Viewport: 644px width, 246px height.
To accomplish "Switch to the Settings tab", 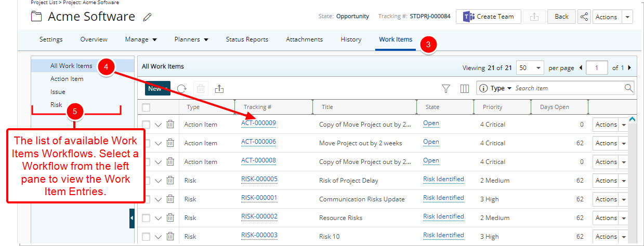I will [x=51, y=39].
